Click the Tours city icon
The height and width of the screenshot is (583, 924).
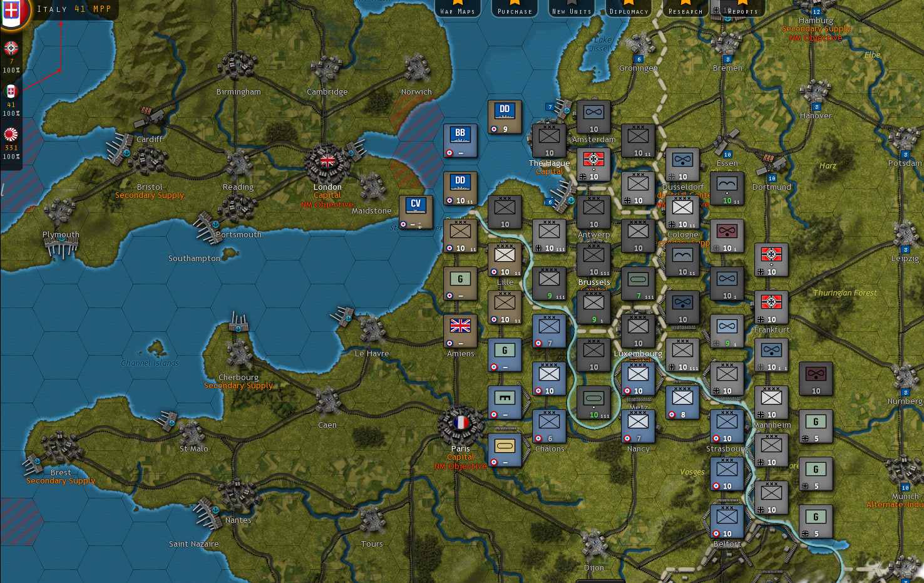coord(372,521)
